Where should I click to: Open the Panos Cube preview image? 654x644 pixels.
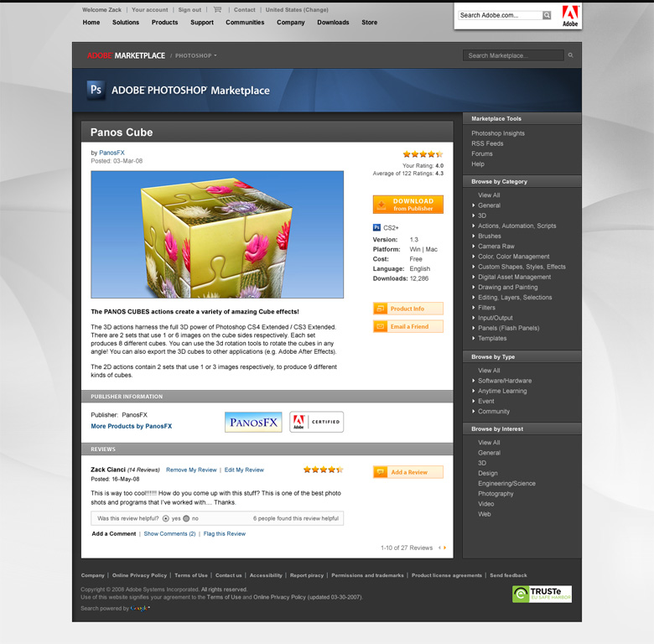217,235
